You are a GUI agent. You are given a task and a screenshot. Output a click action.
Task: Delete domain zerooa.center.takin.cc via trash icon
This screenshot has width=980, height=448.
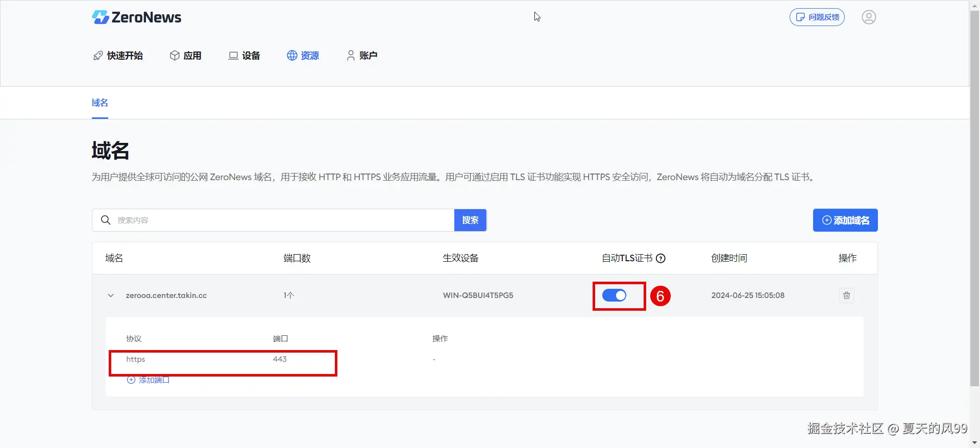[x=847, y=295]
